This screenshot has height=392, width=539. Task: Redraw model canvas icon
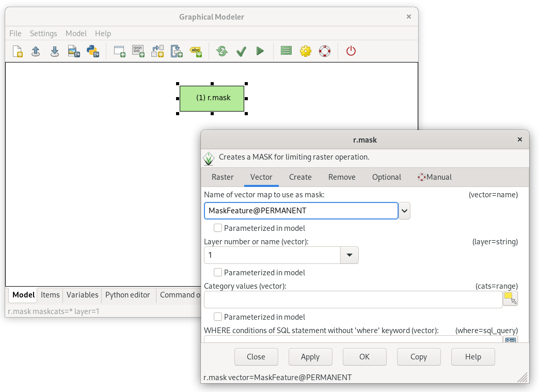tap(222, 51)
